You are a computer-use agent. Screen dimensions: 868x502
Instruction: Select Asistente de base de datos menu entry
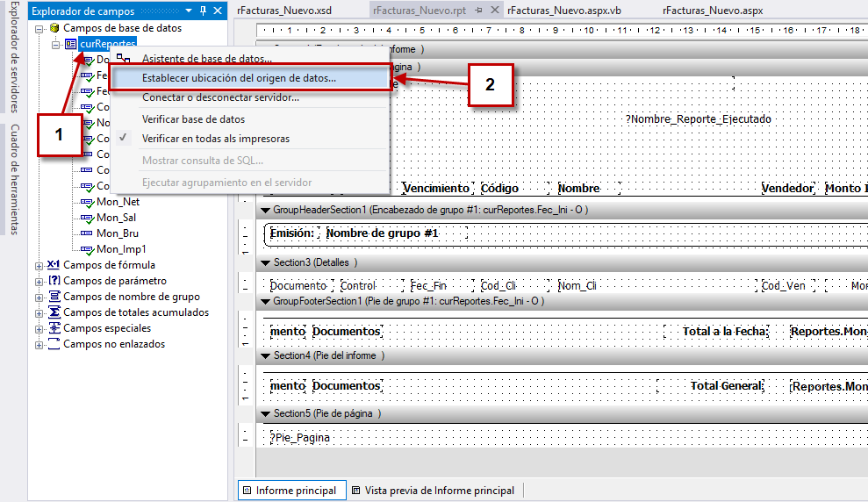pyautogui.click(x=206, y=59)
